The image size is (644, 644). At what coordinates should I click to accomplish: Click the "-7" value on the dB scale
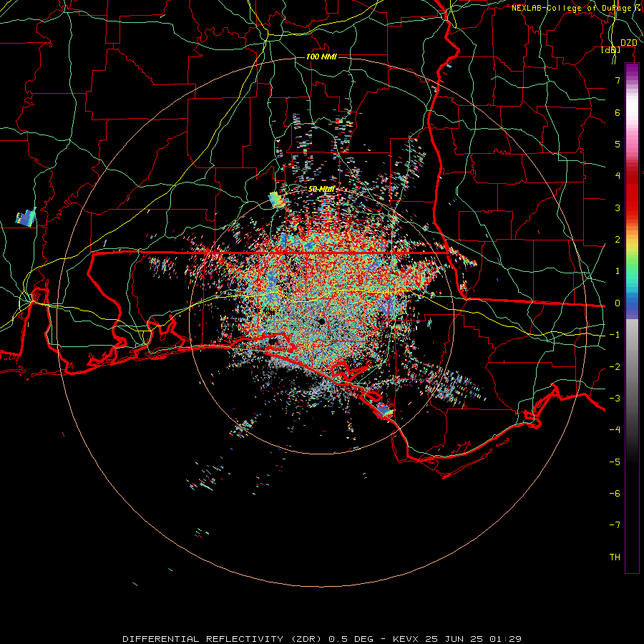(x=615, y=525)
